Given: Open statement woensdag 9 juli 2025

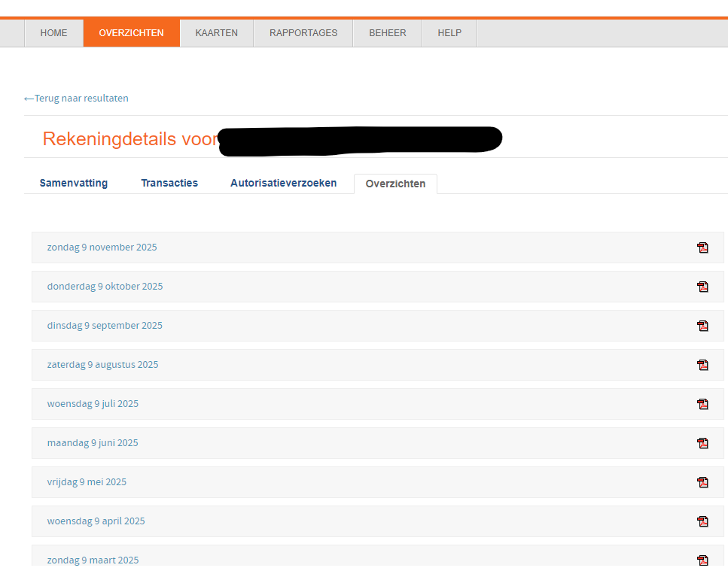Looking at the screenshot, I should [93, 403].
